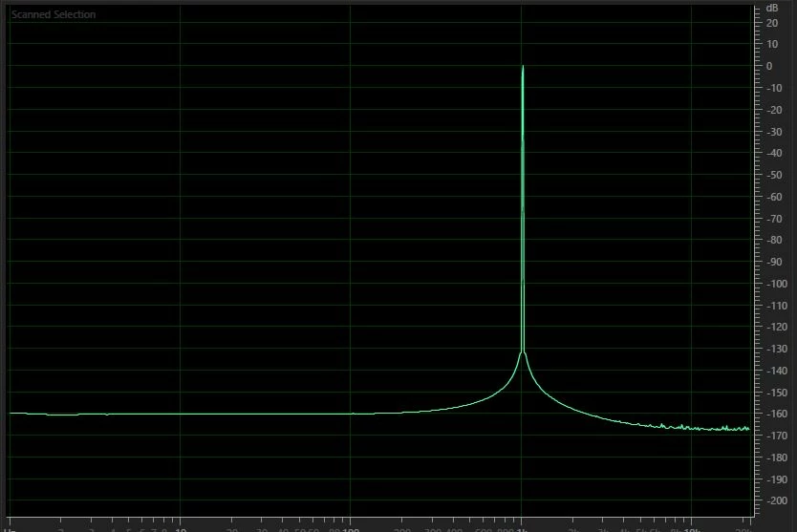
Task: Click the "Scanned Selection" label
Action: point(54,14)
